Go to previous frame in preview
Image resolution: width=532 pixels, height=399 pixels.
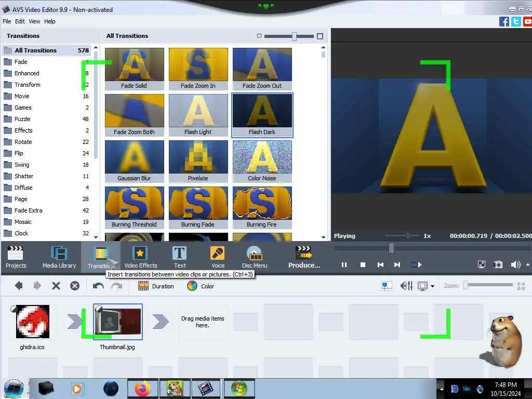(x=380, y=264)
